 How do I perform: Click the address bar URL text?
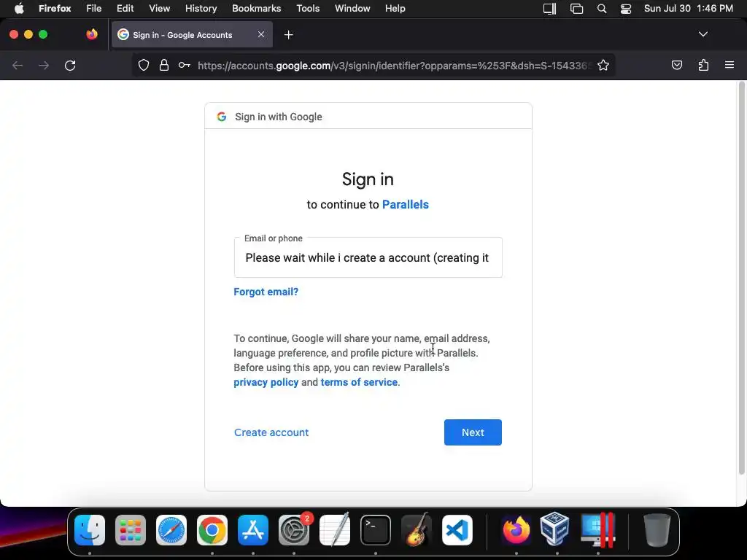(395, 65)
